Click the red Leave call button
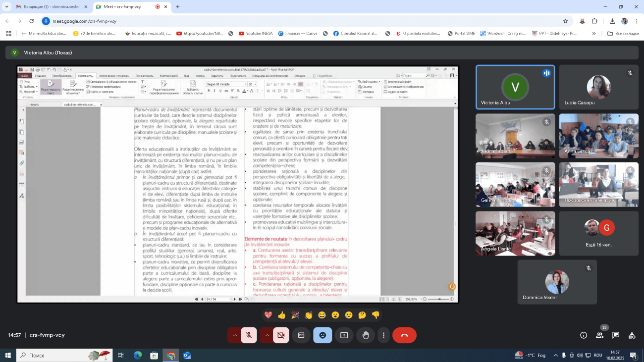This screenshot has width=644, height=362. 404,335
